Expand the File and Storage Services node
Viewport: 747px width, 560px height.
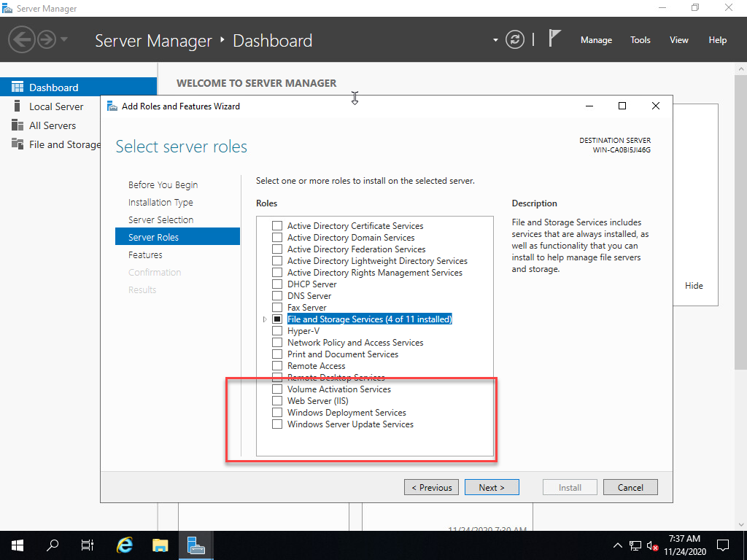coord(265,319)
